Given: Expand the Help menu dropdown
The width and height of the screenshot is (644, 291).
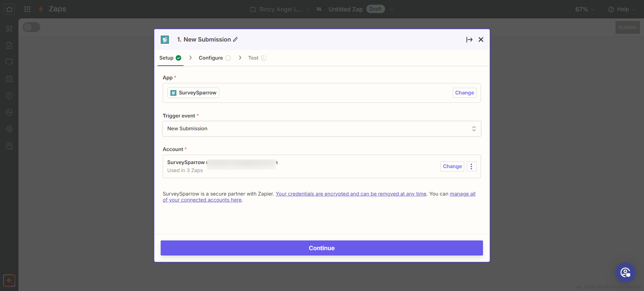Looking at the screenshot, I should pos(622,9).
